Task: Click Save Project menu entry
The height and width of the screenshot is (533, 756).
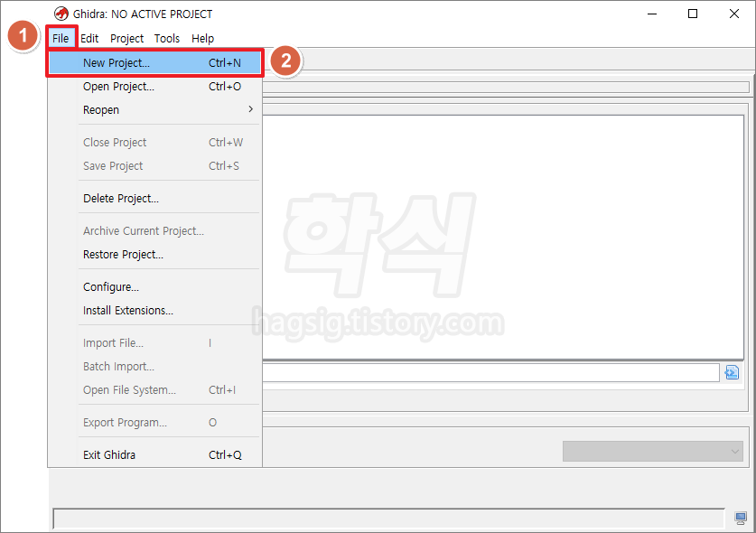Action: [154, 166]
